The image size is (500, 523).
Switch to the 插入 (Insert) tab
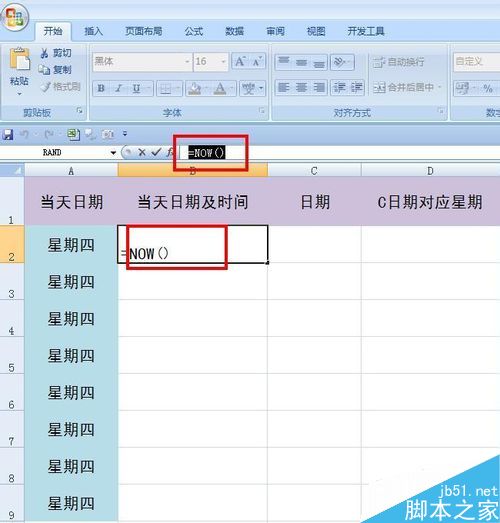click(x=93, y=31)
